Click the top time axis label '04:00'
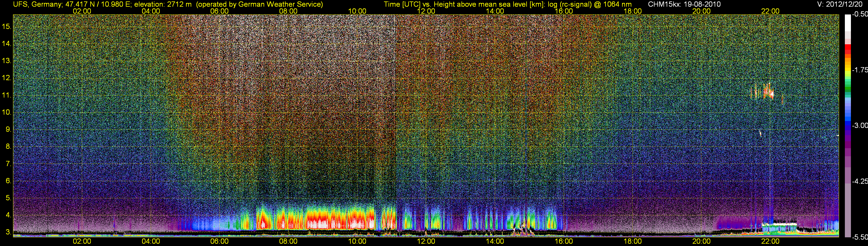The width and height of the screenshot is (868, 246). [151, 11]
